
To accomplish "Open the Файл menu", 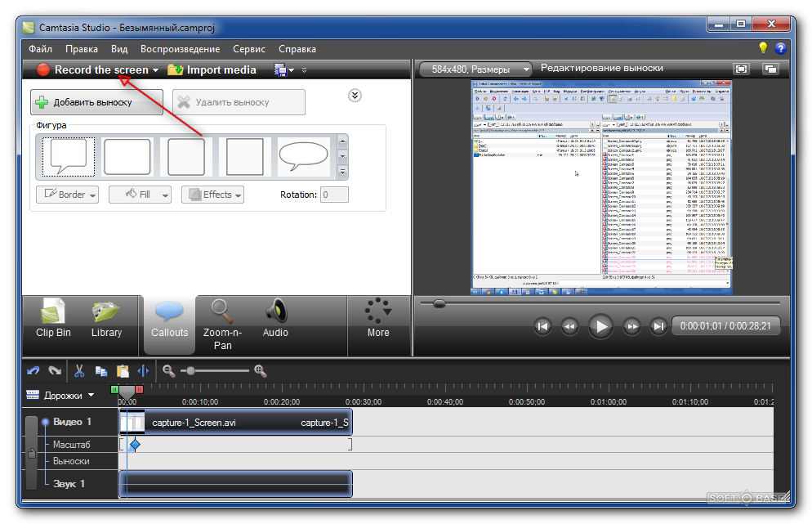I will [40, 49].
